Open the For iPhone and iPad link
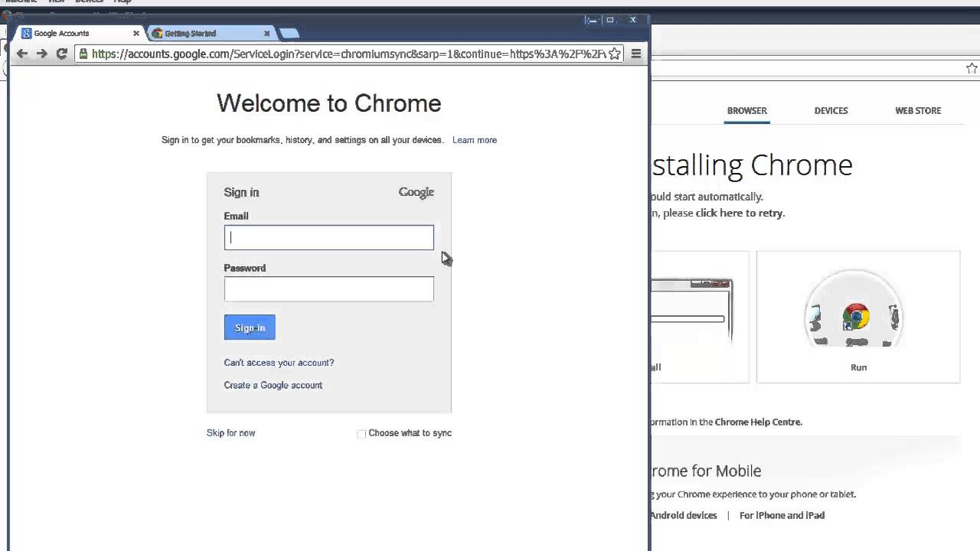This screenshot has height=551, width=980. pyautogui.click(x=782, y=515)
